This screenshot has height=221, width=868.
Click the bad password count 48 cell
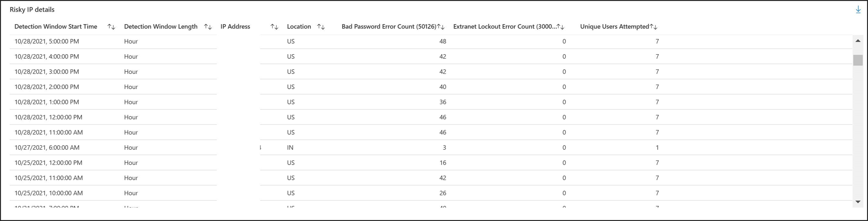click(442, 41)
